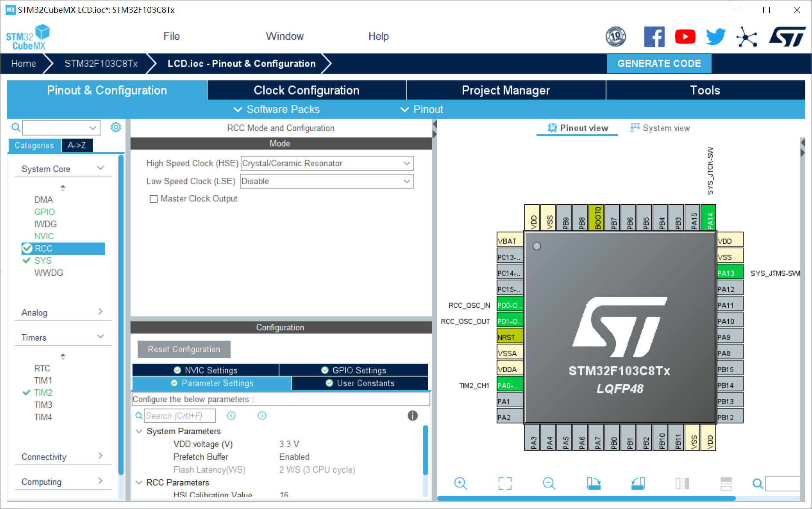Open Low Speed Clock (LSE) dropdown
812x509 pixels.
click(x=327, y=181)
